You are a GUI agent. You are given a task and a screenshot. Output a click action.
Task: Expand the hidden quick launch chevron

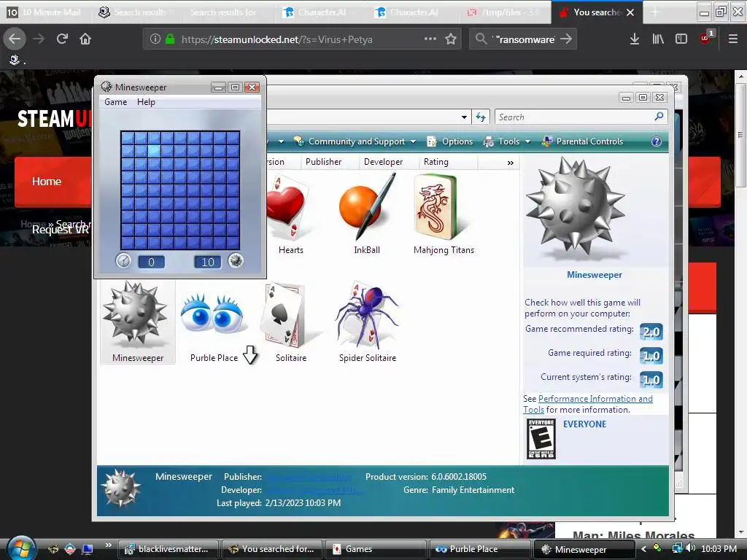point(108,545)
